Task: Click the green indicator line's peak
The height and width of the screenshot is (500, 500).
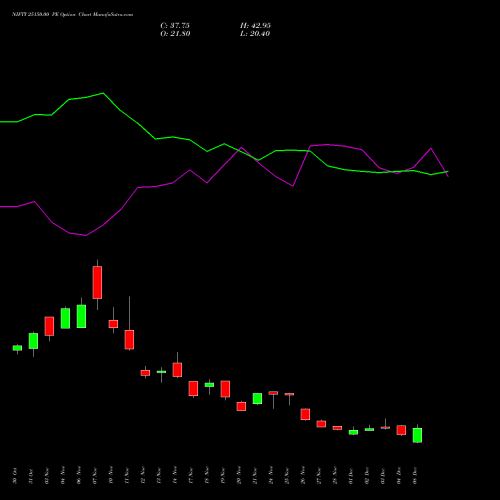Action: 103,93
